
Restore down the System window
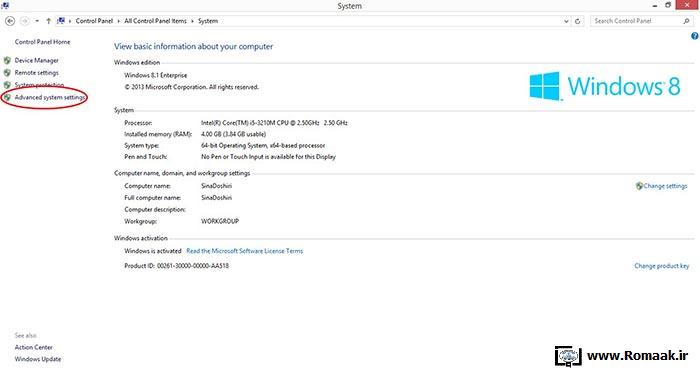tap(668, 5)
